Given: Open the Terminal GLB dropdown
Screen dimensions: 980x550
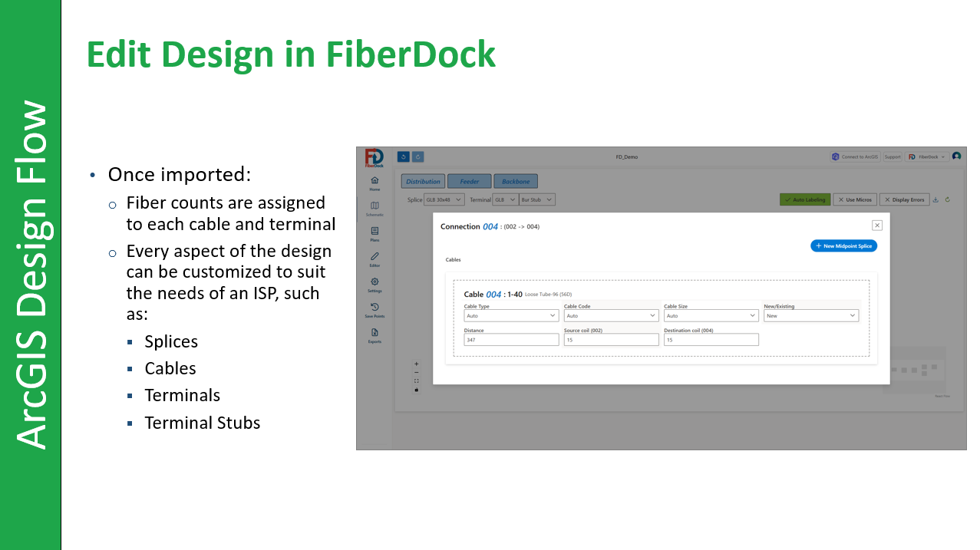Looking at the screenshot, I should pos(505,199).
